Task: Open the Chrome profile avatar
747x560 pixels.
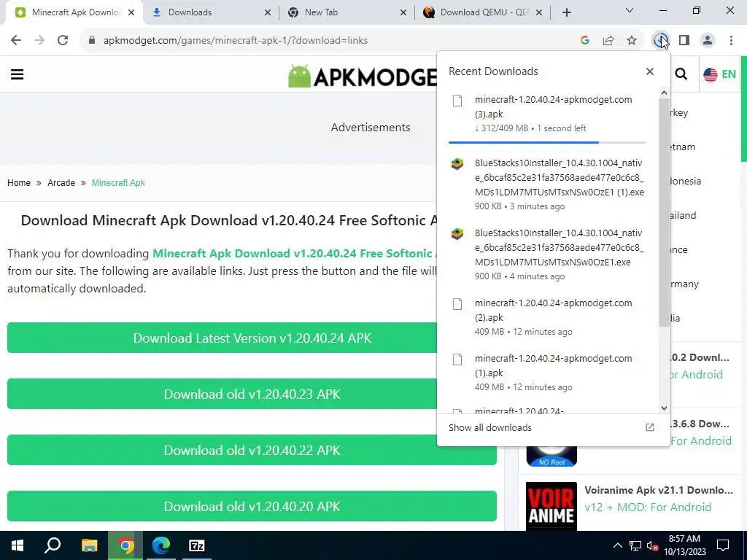Action: click(708, 41)
